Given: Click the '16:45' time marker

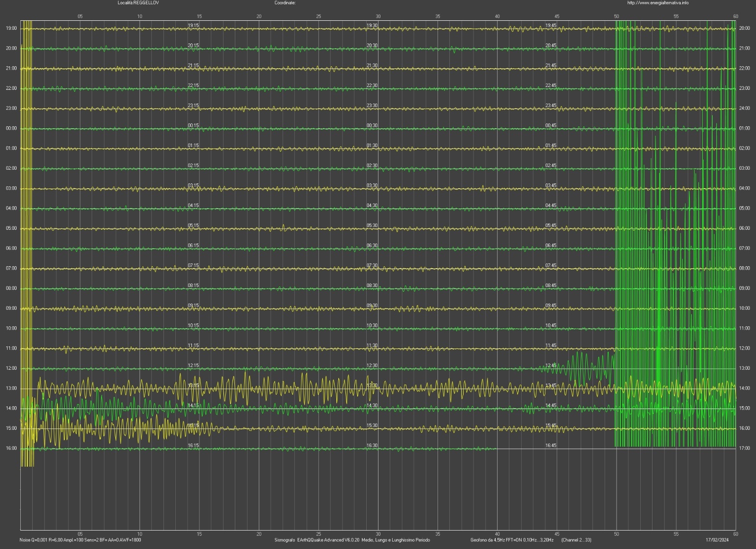Looking at the screenshot, I should [x=551, y=445].
